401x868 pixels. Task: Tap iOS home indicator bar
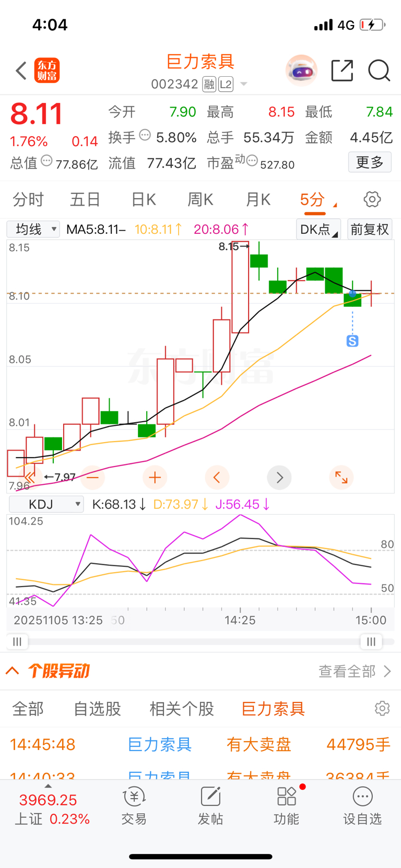tap(200, 857)
